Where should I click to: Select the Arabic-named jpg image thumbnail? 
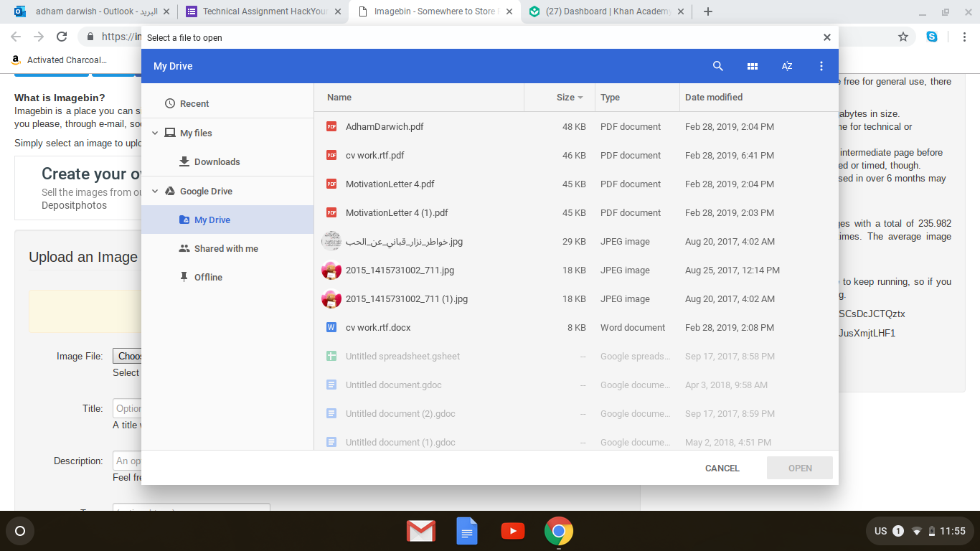click(331, 241)
